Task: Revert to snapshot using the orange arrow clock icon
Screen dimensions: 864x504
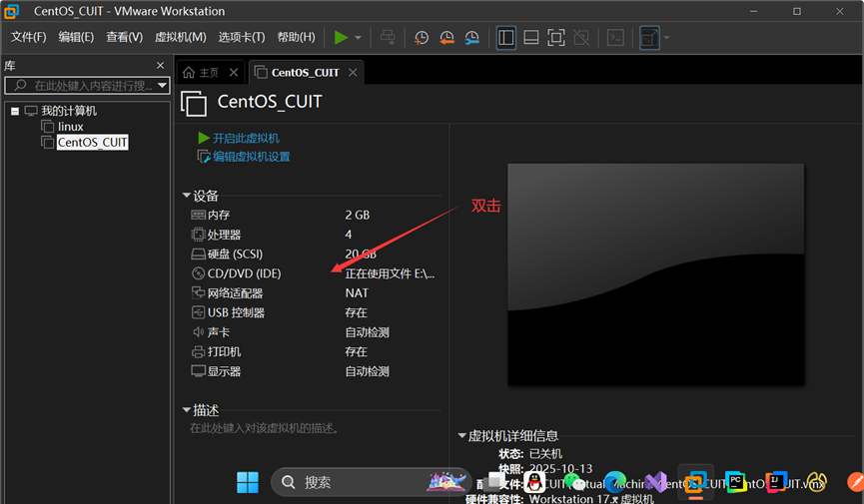Action: 446,38
